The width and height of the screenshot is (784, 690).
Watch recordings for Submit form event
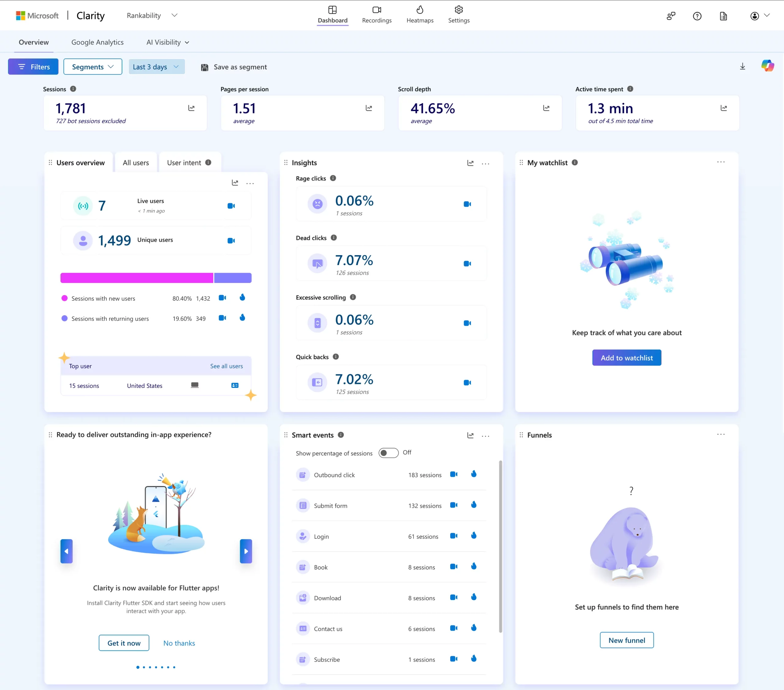click(x=453, y=505)
